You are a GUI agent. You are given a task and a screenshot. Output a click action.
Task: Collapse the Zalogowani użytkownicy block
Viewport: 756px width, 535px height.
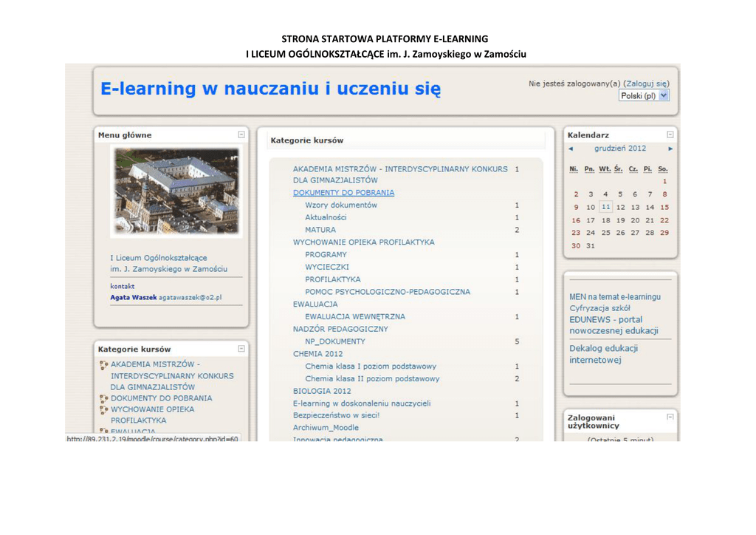click(670, 417)
